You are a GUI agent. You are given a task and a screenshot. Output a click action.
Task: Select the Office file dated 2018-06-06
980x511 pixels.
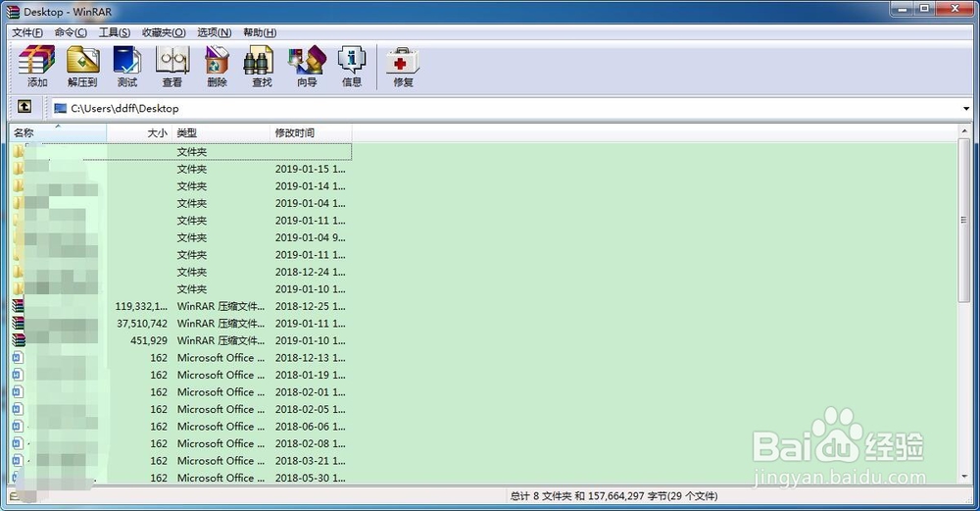coord(180,427)
